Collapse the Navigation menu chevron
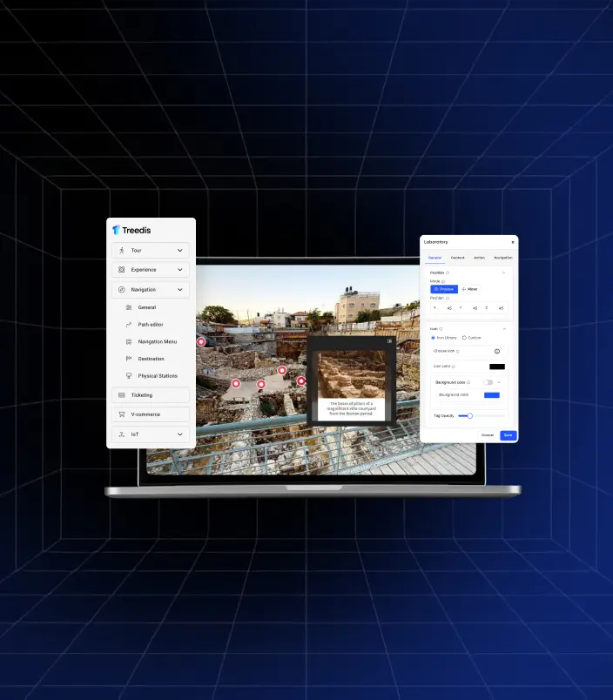 (180, 290)
